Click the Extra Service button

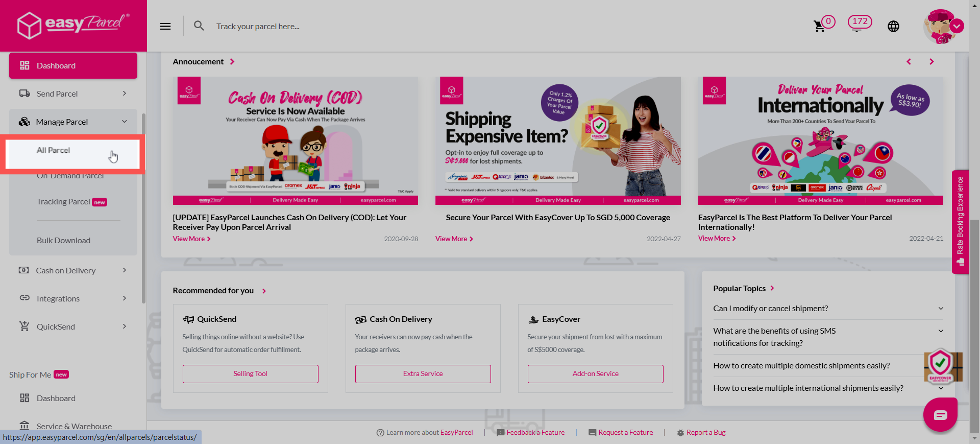click(x=423, y=373)
